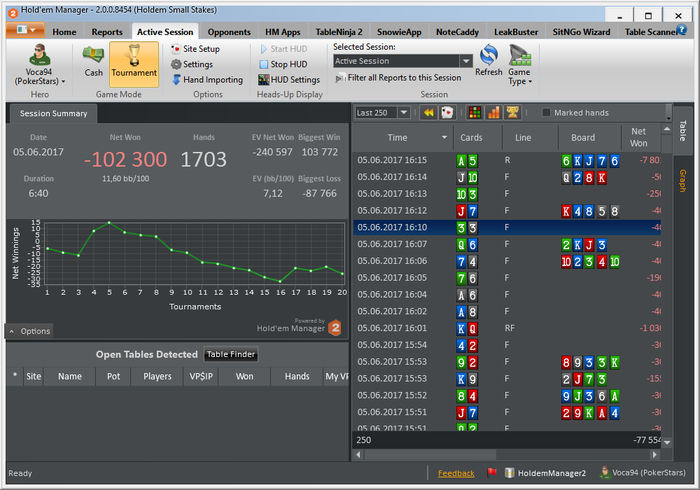Click Filter all Reports to this Session

[x=398, y=78]
